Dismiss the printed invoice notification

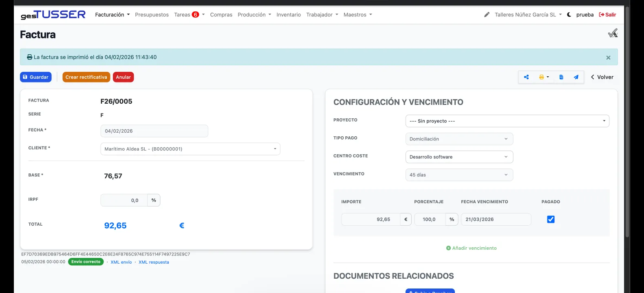[608, 58]
